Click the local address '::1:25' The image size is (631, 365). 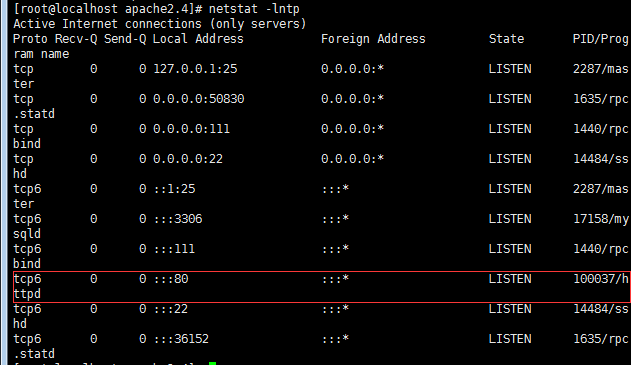(175, 189)
